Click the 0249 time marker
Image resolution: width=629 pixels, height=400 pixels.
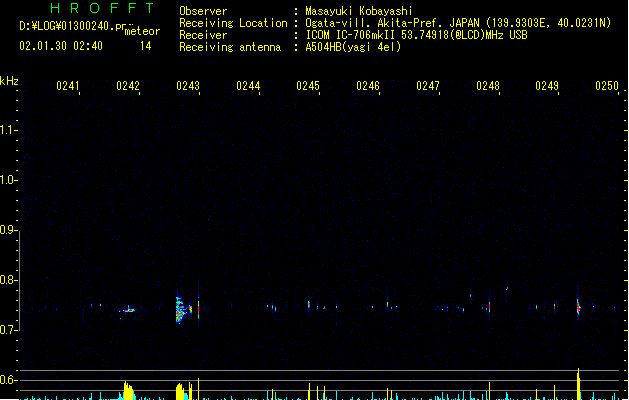click(x=547, y=86)
